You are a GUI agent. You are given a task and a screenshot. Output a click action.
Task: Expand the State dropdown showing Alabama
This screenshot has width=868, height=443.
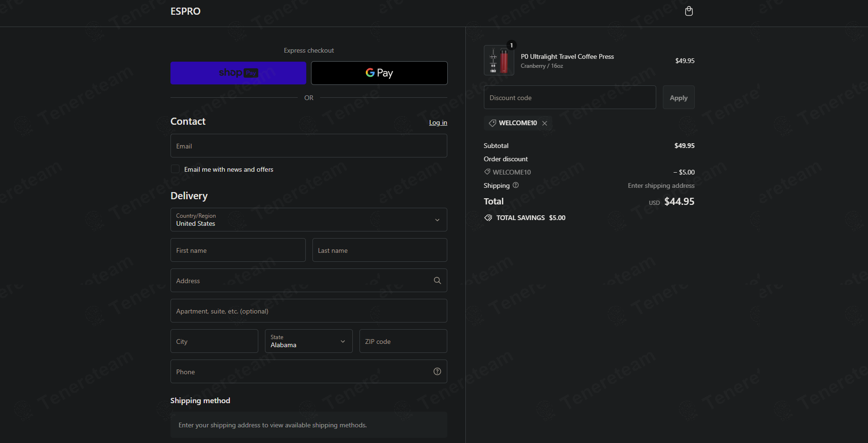(309, 341)
